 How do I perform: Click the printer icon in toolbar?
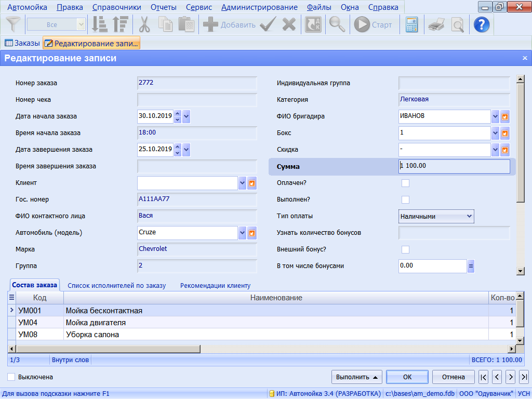(436, 24)
